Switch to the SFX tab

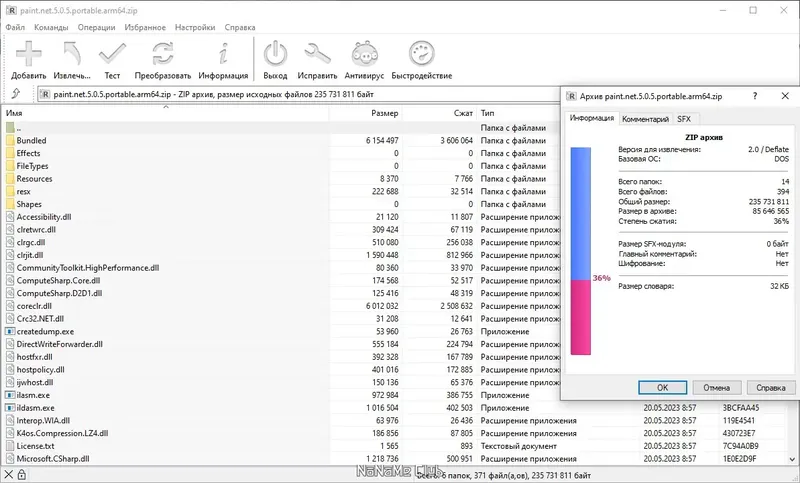[x=684, y=119]
